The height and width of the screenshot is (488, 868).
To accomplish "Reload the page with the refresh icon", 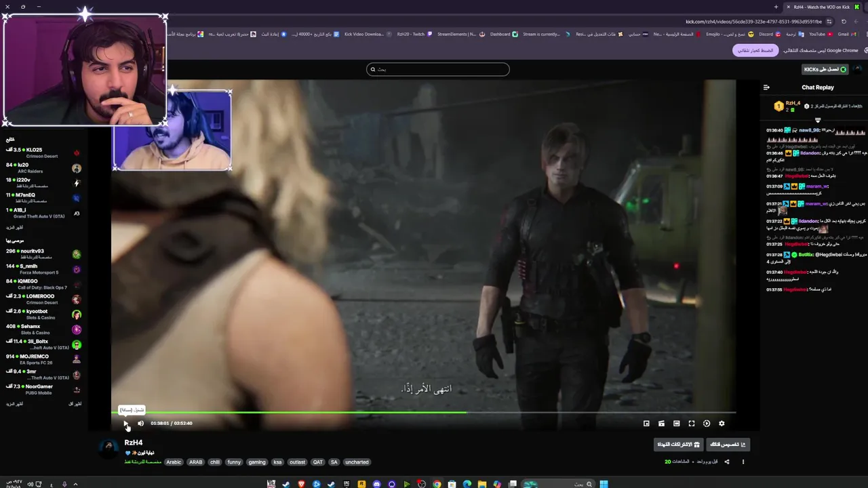I will coord(843,21).
